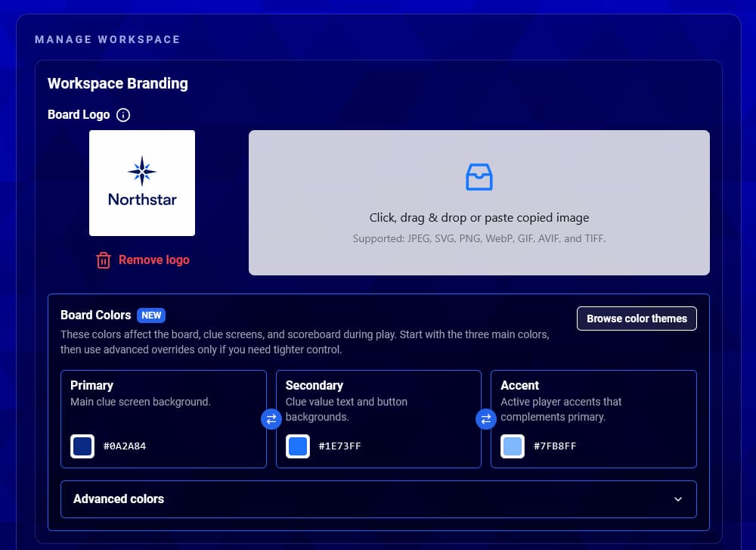
Task: Swap Primary and Secondary colors
Action: tap(271, 419)
